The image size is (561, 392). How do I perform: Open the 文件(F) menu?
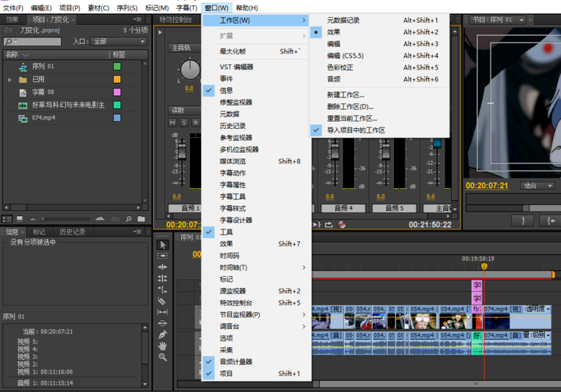click(x=12, y=7)
